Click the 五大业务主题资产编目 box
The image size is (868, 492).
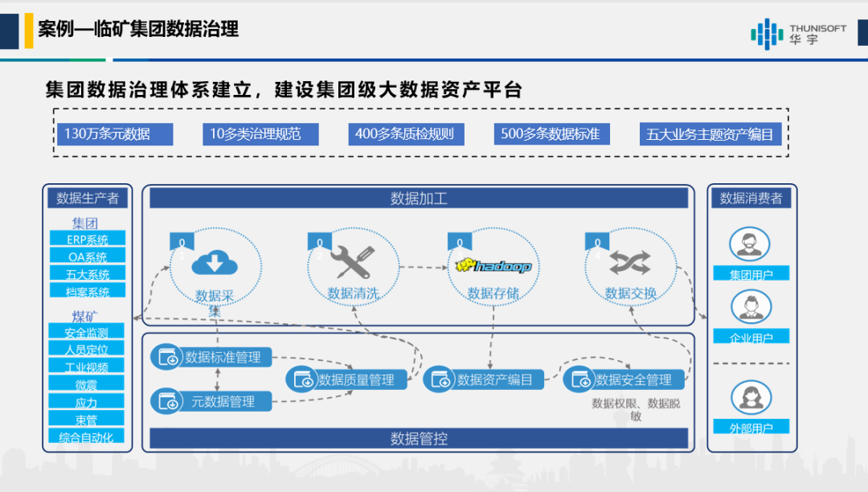(710, 134)
